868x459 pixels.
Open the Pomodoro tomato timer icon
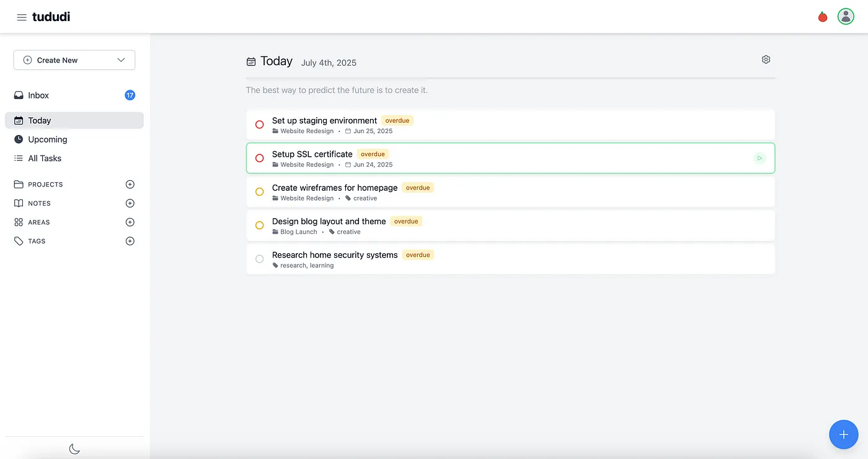coord(823,17)
